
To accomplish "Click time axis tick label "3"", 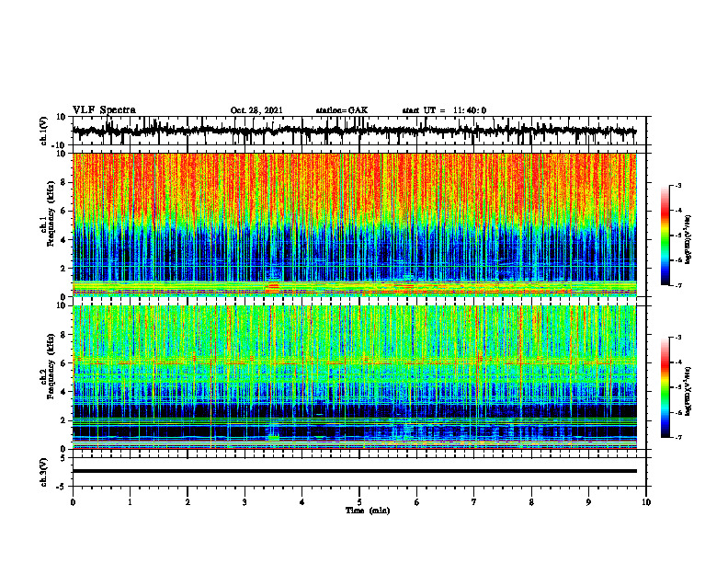I will pos(245,502).
